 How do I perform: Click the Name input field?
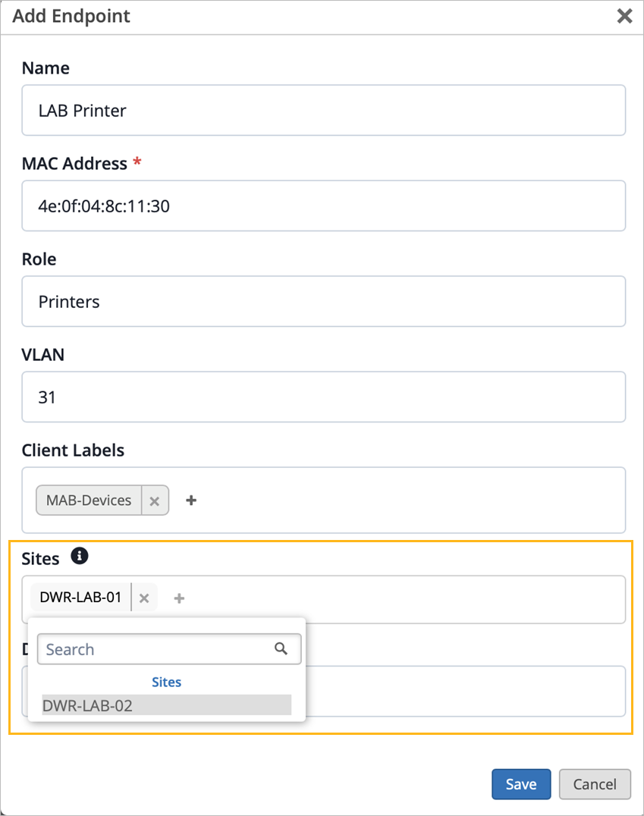pyautogui.click(x=323, y=110)
